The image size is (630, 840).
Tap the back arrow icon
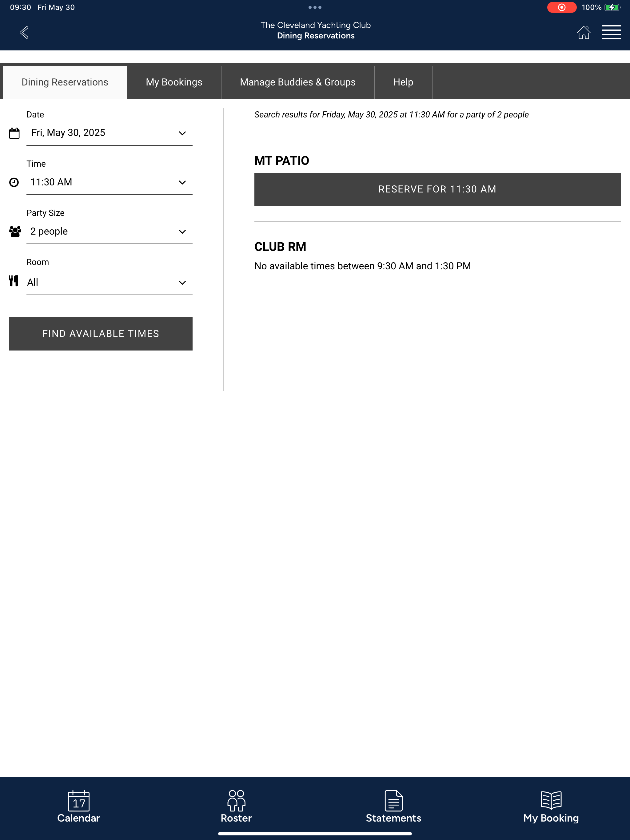click(24, 32)
